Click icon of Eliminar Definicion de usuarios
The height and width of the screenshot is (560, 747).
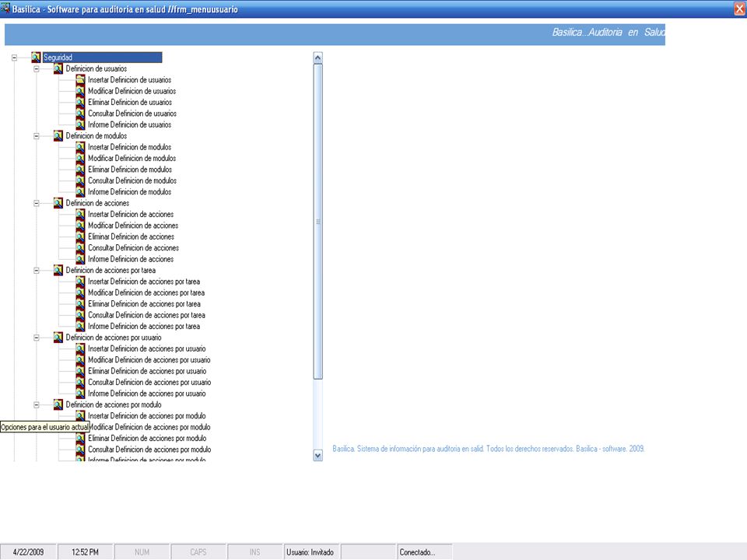click(80, 103)
